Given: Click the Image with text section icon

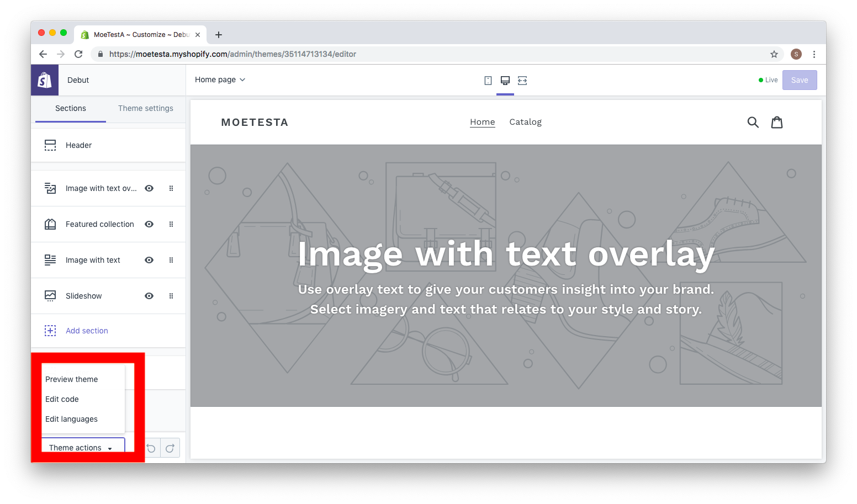Looking at the screenshot, I should (x=50, y=260).
